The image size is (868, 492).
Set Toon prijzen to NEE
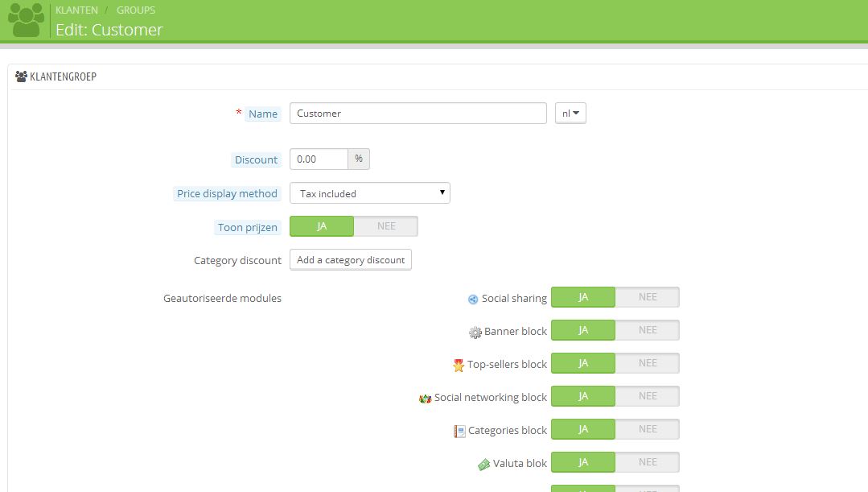pyautogui.click(x=386, y=226)
